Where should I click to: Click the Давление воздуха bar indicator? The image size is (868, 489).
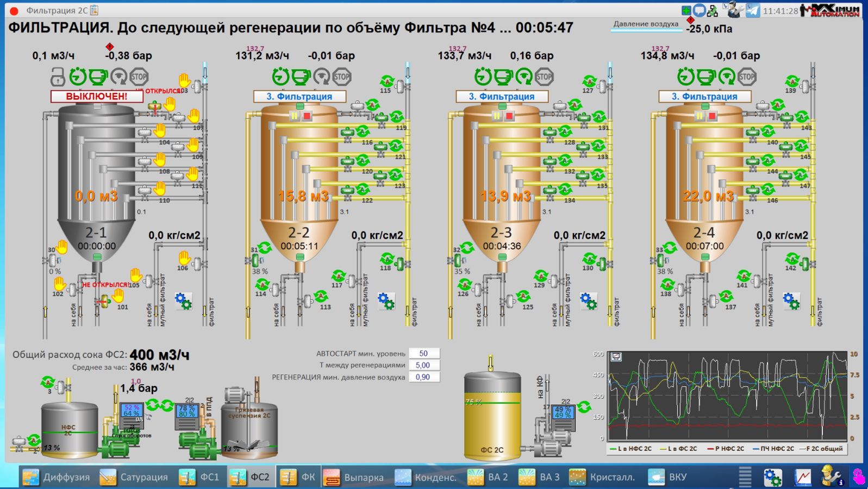coord(646,30)
